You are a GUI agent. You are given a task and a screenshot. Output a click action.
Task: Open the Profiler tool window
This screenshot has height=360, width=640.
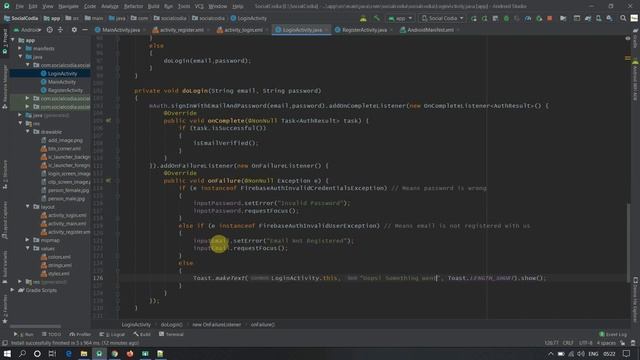click(80, 334)
